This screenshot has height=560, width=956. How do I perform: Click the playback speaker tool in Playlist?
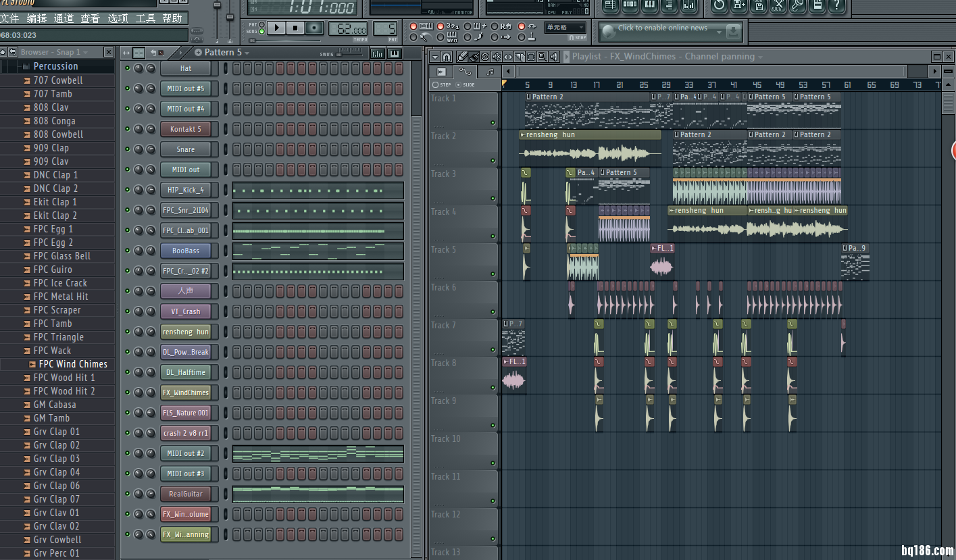[554, 56]
